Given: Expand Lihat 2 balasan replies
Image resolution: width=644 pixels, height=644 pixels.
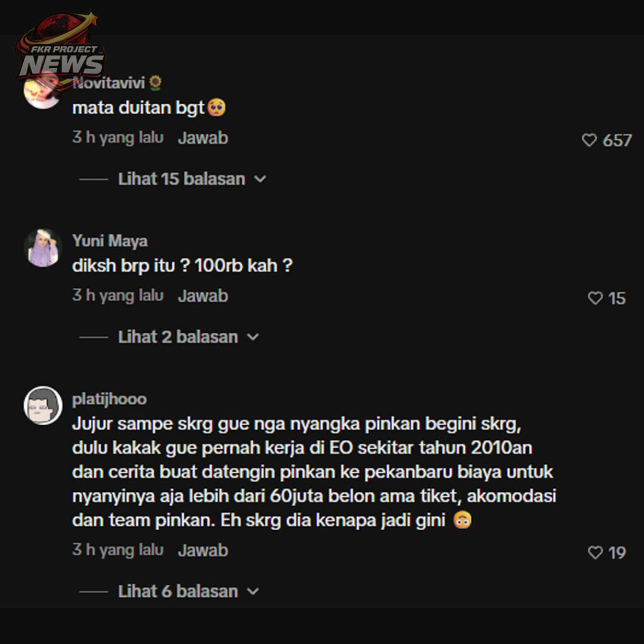Looking at the screenshot, I should [178, 337].
